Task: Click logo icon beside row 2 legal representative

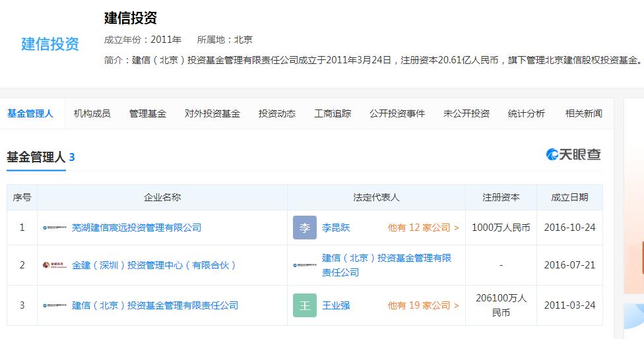Action: pyautogui.click(x=305, y=265)
